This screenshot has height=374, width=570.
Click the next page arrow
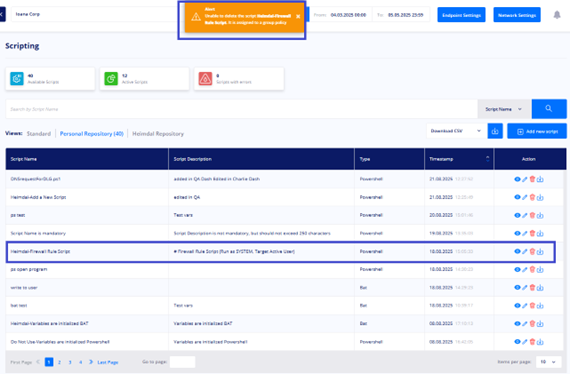(91, 362)
